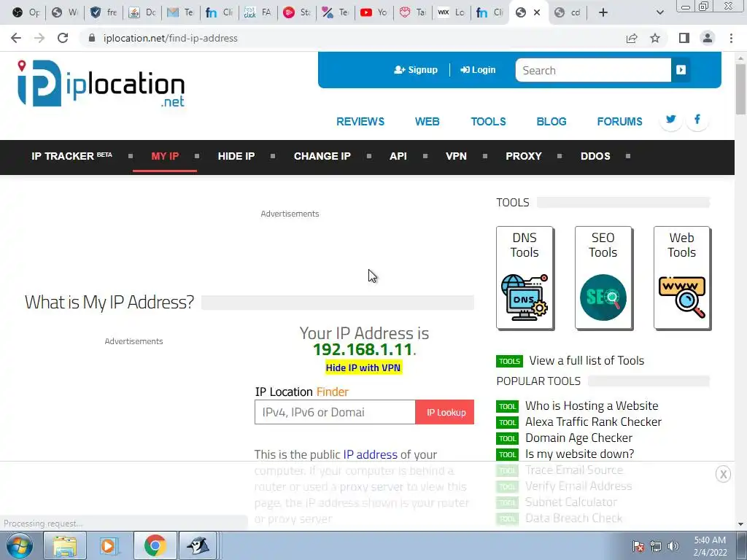Open the network tray icon
The width and height of the screenshot is (747, 560).
click(656, 546)
